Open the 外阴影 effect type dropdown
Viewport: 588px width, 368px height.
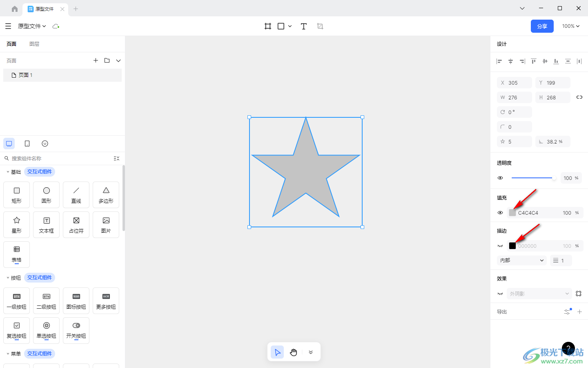[539, 294]
